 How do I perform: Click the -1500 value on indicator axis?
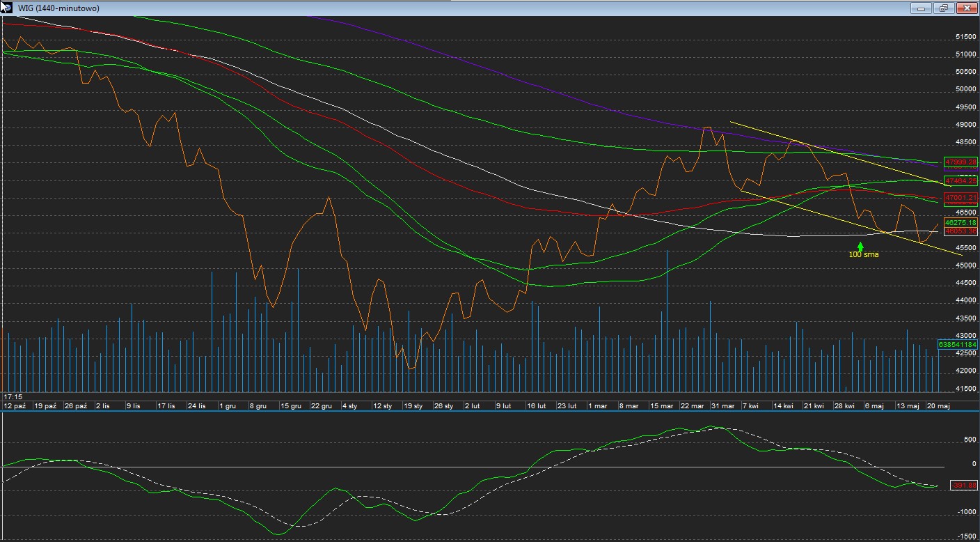(966, 536)
